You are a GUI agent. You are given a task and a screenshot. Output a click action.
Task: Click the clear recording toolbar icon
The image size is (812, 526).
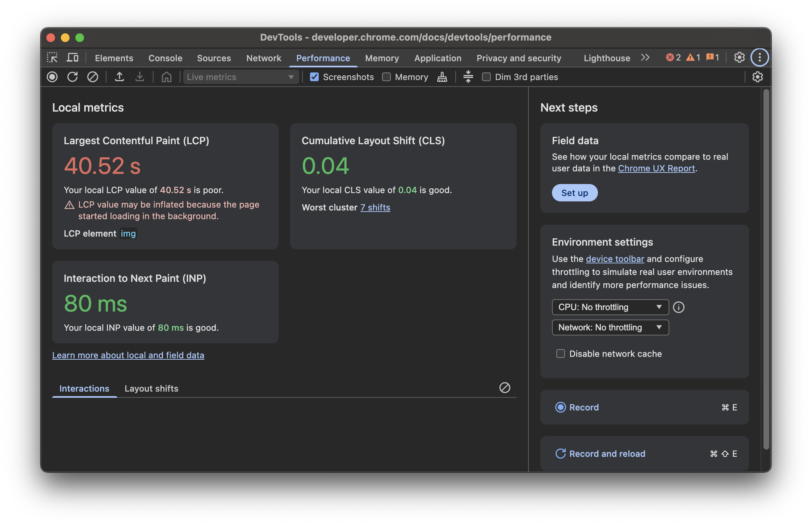[93, 77]
